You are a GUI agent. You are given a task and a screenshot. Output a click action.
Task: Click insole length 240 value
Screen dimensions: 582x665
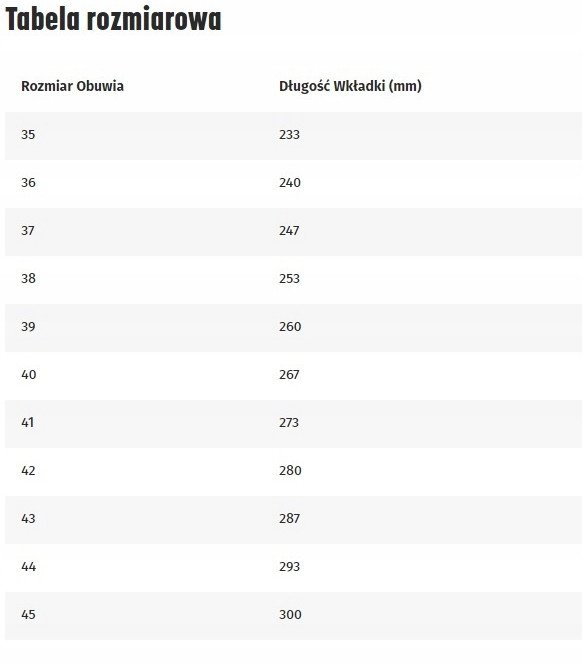tap(290, 183)
